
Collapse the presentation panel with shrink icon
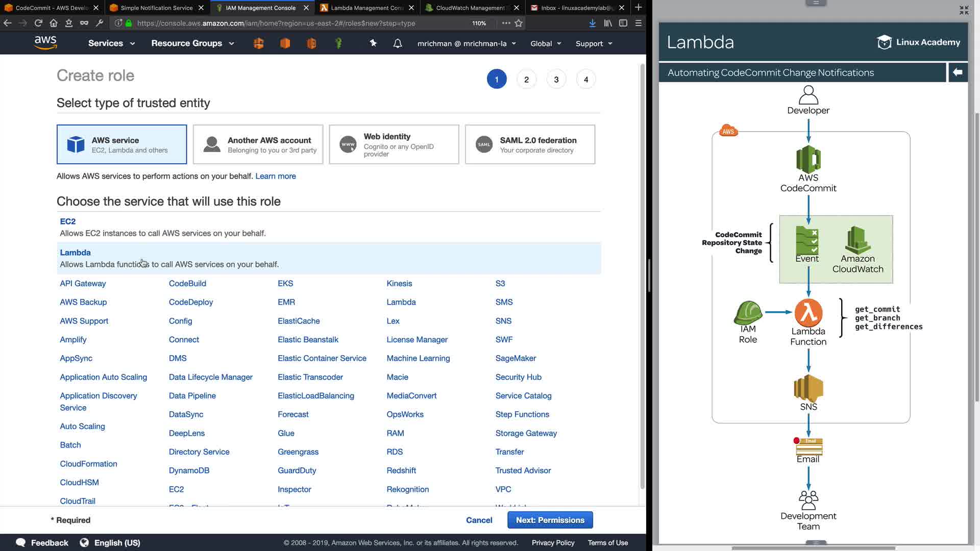(x=964, y=10)
